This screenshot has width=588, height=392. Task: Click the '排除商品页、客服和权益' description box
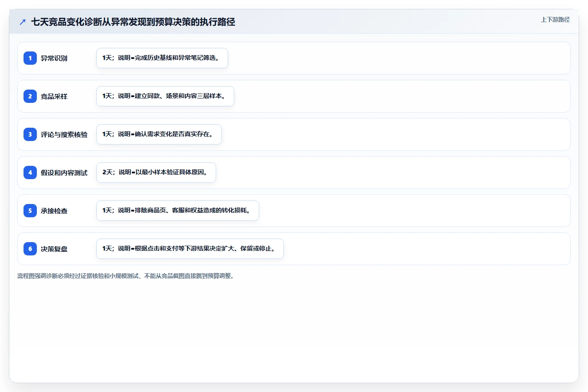pyautogui.click(x=178, y=211)
